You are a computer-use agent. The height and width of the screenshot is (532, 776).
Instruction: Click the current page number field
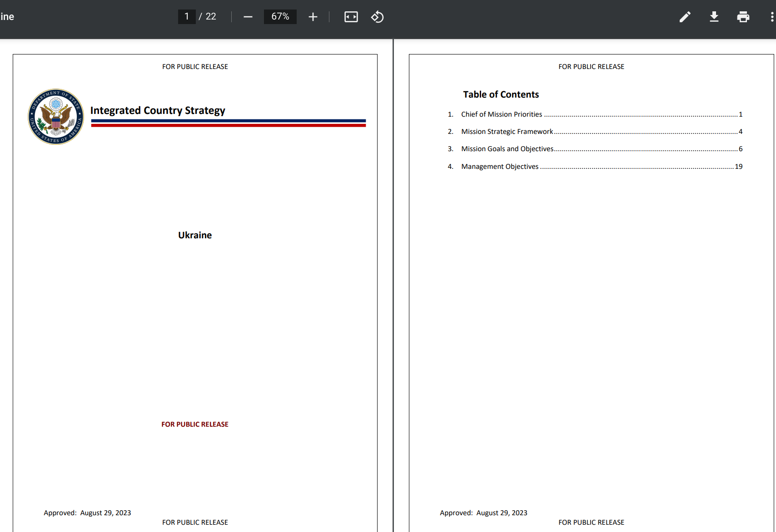(x=187, y=17)
